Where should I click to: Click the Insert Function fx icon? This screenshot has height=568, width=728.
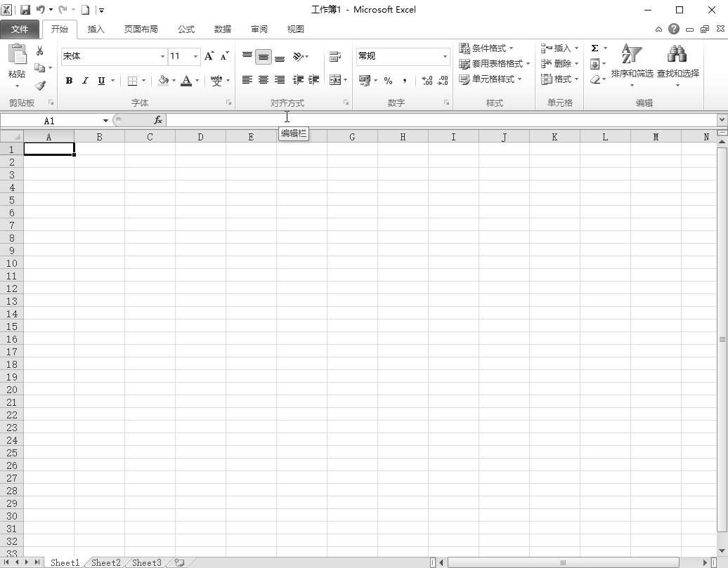tap(158, 120)
